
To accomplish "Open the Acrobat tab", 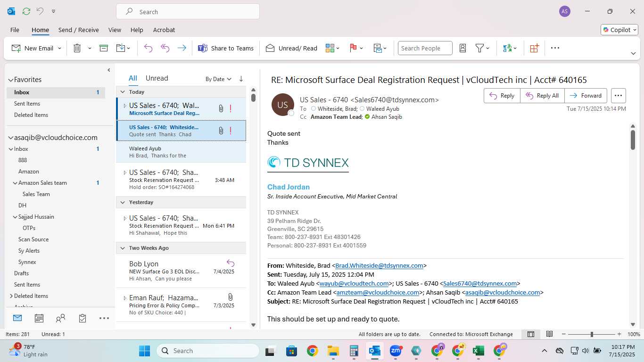I will pyautogui.click(x=164, y=30).
